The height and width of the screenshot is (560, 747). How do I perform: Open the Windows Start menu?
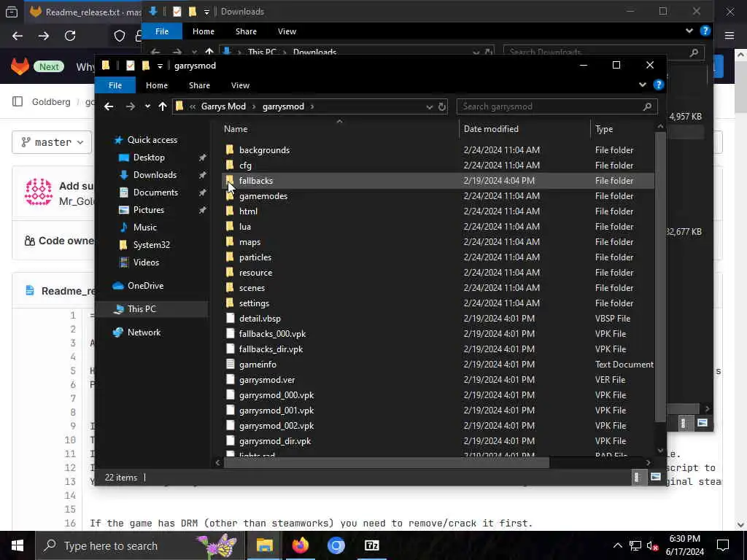[x=18, y=545]
